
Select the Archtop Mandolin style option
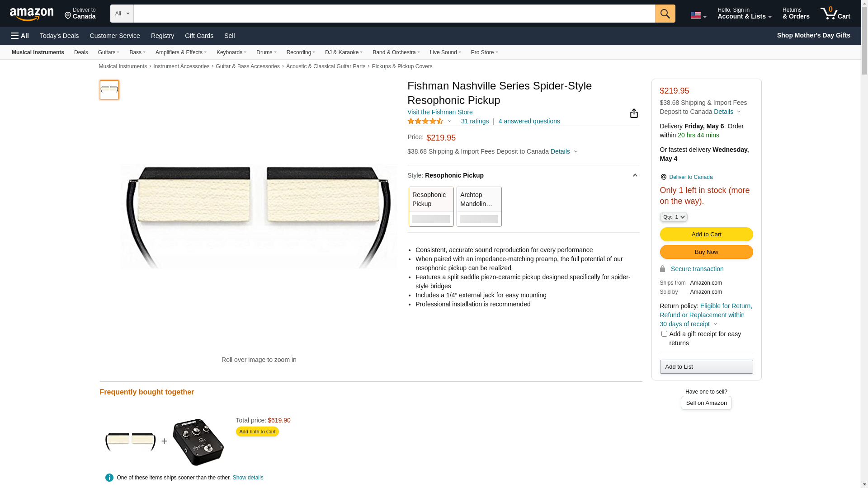click(x=479, y=206)
